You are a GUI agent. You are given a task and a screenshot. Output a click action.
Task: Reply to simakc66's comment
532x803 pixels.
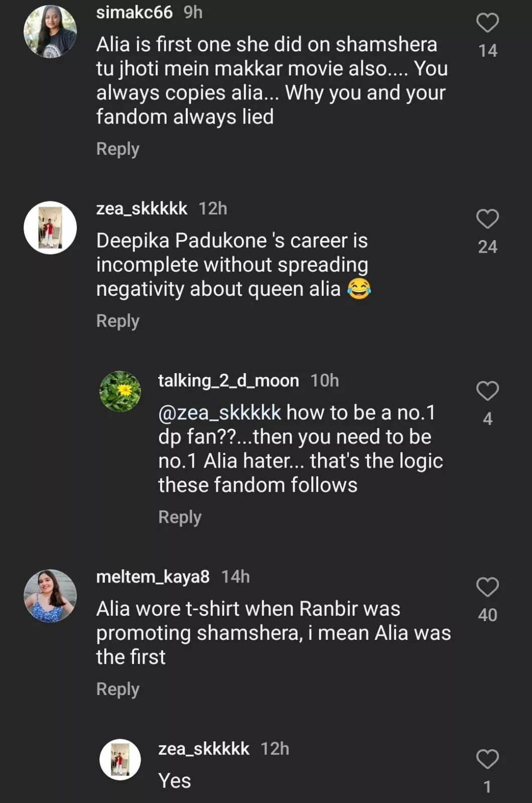coord(117,149)
